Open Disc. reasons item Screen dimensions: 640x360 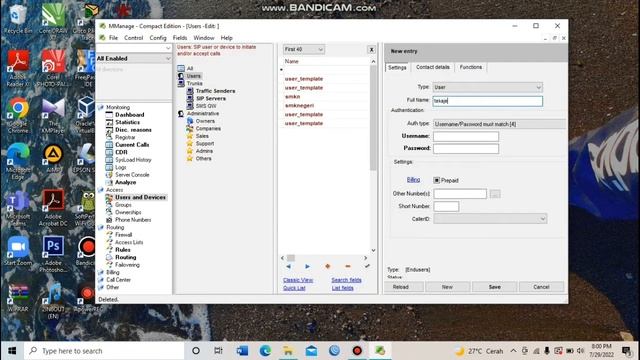[x=133, y=130]
